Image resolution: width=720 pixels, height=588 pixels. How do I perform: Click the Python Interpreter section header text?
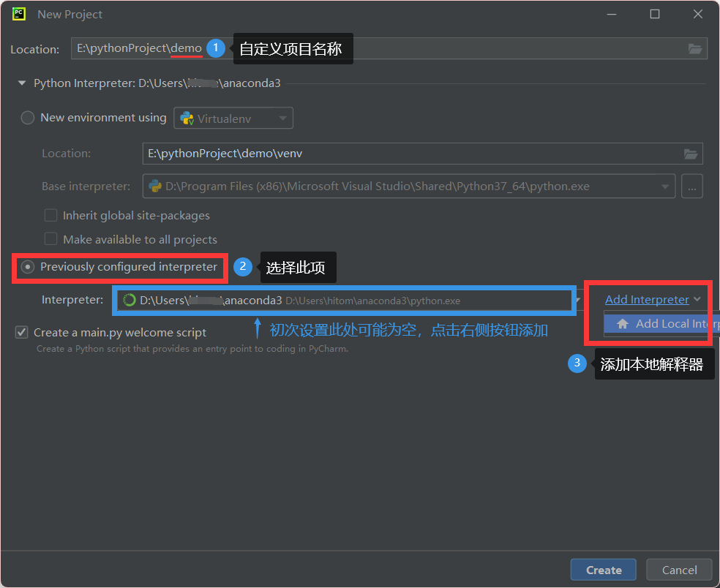coord(157,83)
